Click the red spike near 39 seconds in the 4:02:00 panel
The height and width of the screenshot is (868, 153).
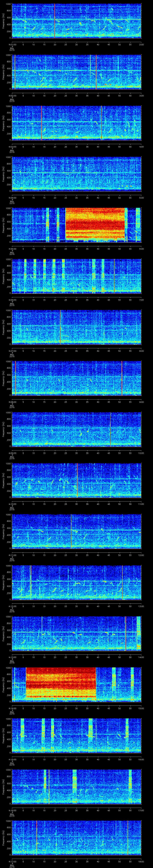tap(97, 72)
